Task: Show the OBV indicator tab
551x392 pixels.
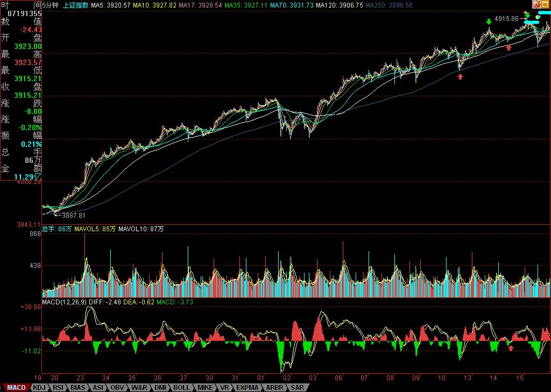Action: pos(118,387)
